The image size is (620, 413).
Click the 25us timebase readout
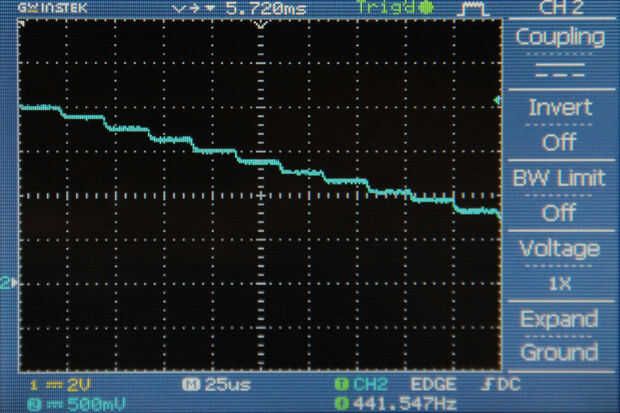tap(228, 385)
